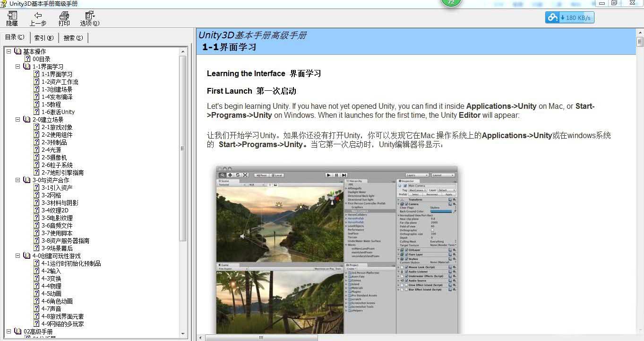The height and width of the screenshot is (341, 644).
Task: Click the page icon beside 2-2使用组件
Action: [x=36, y=134]
